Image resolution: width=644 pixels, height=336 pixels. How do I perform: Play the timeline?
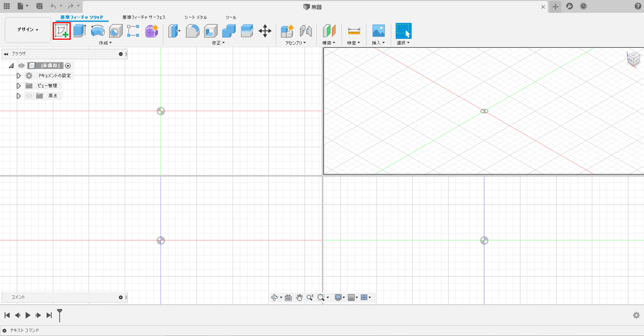28,315
